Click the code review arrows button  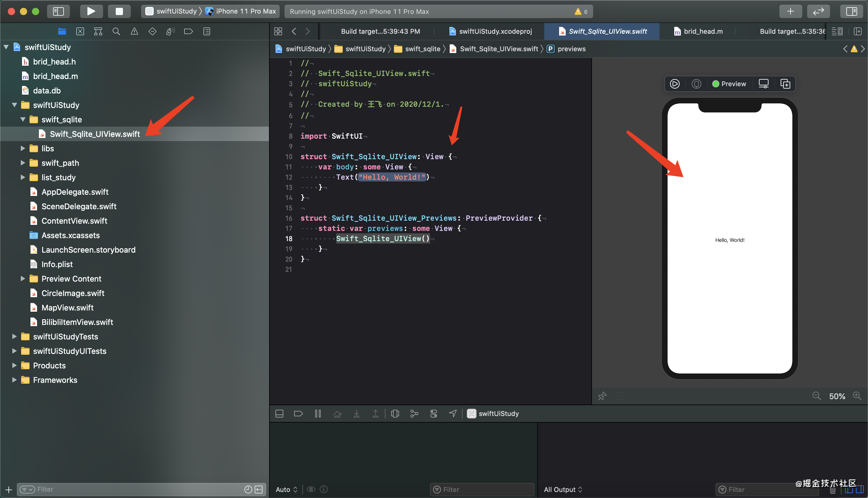[818, 11]
